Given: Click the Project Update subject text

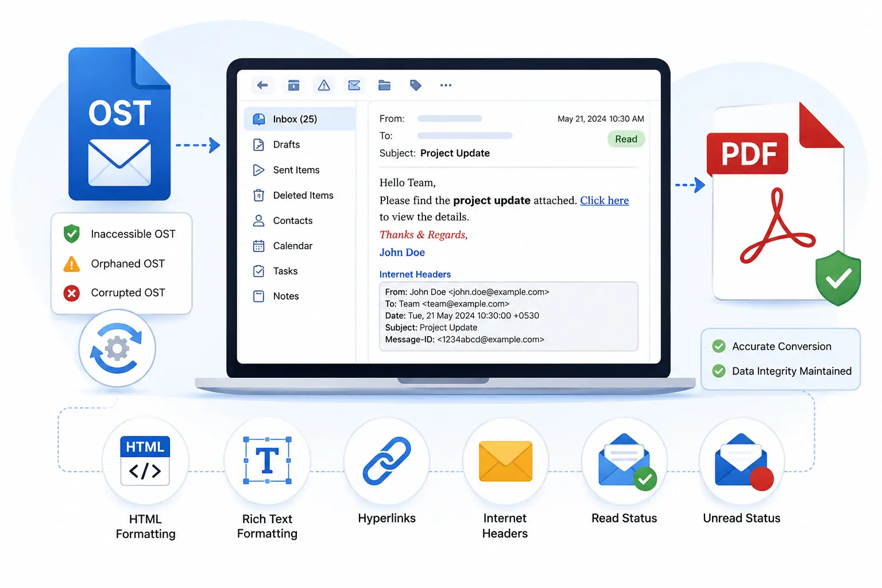Looking at the screenshot, I should [x=455, y=153].
